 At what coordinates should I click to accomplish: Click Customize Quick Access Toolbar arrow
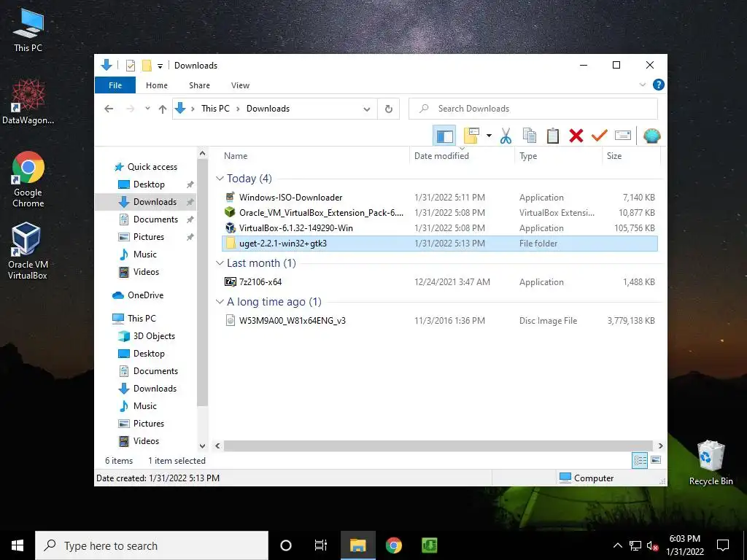point(160,66)
